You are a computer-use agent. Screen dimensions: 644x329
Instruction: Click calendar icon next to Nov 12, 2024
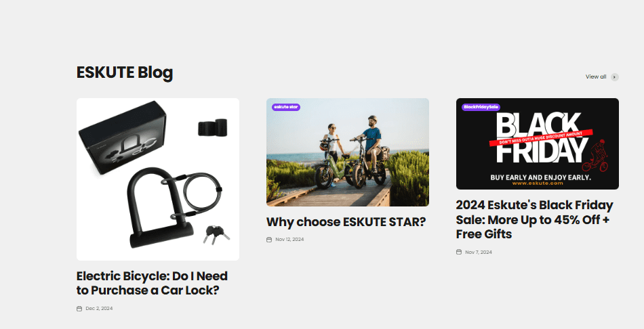pyautogui.click(x=269, y=240)
